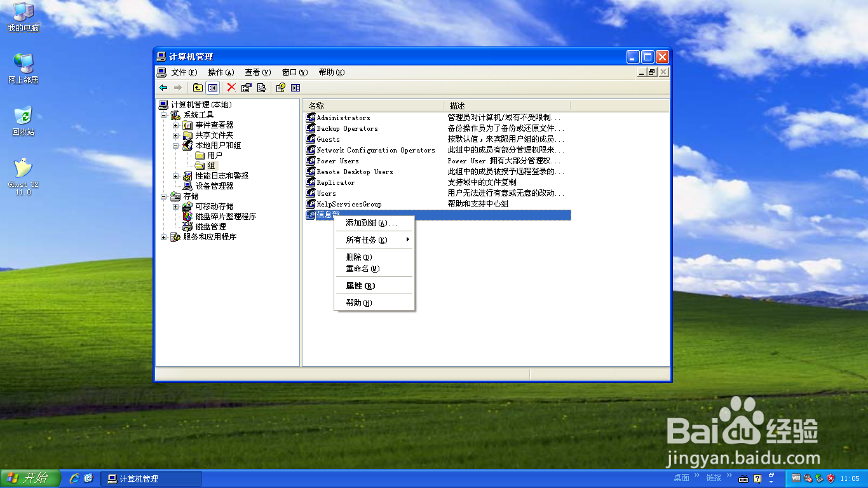868x488 pixels.
Task: Open the 文件 menu
Action: tap(184, 72)
